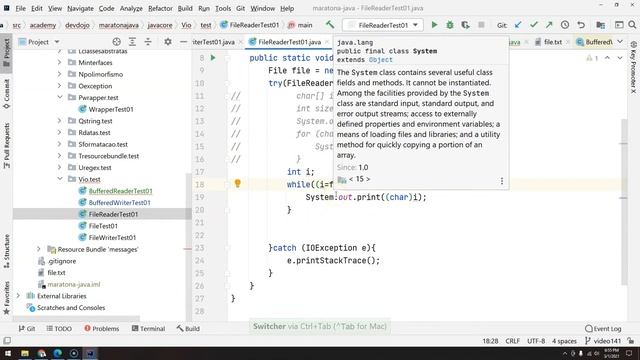Select FileWriterTest01 in project tree
Viewport: 640px width, 360px height.
(x=112, y=238)
